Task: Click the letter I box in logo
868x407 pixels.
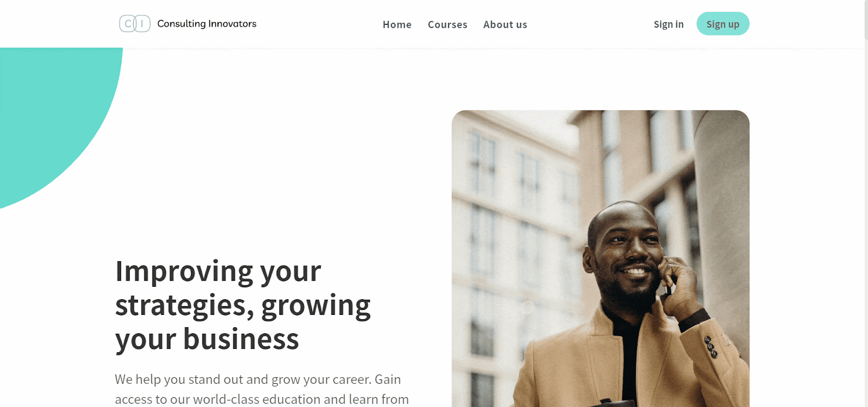Action: [142, 24]
